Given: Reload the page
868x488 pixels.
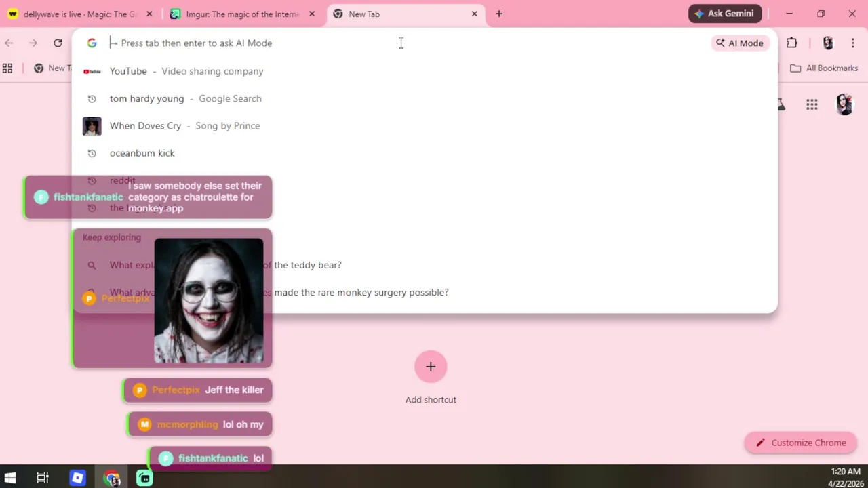Looking at the screenshot, I should (58, 43).
